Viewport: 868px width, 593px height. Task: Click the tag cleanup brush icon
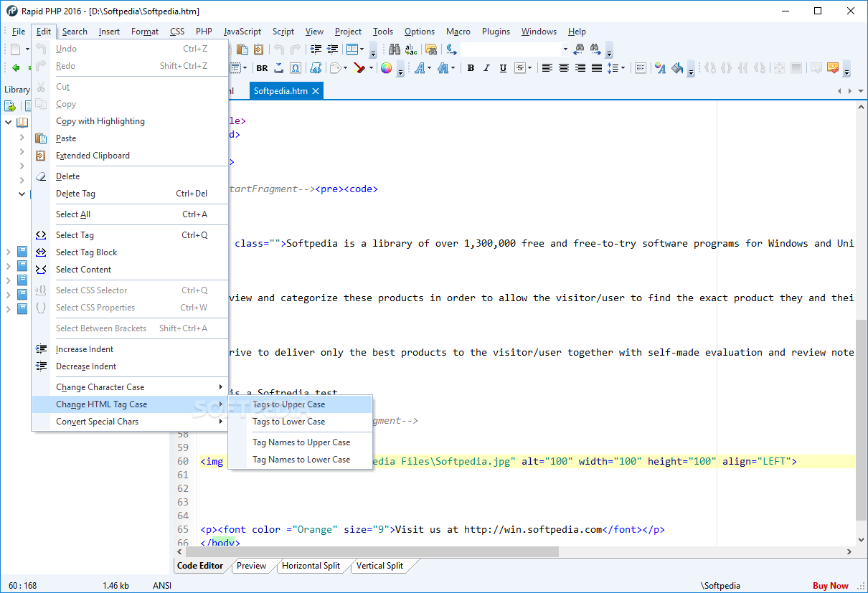point(359,68)
